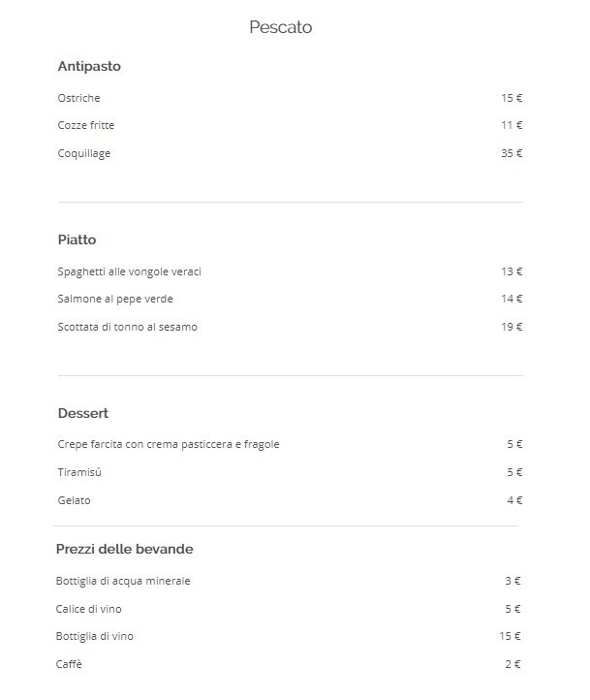Click Salmone al pepe verde
This screenshot has height=700, width=590.
(115, 299)
